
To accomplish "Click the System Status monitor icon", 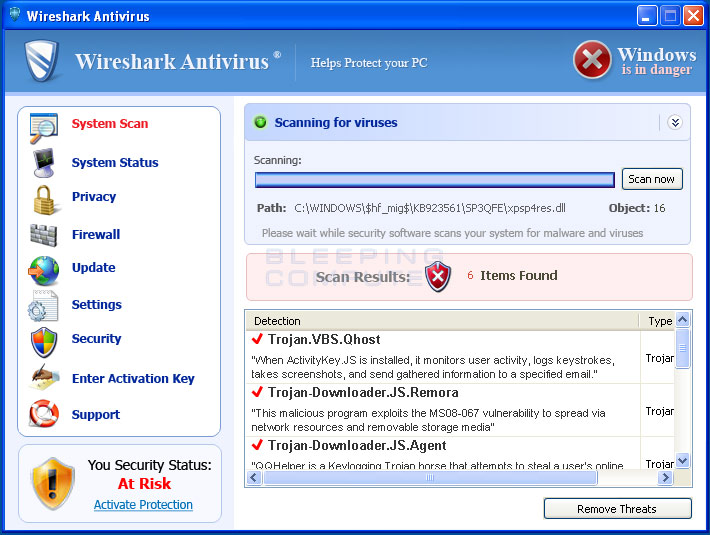I will point(44,162).
